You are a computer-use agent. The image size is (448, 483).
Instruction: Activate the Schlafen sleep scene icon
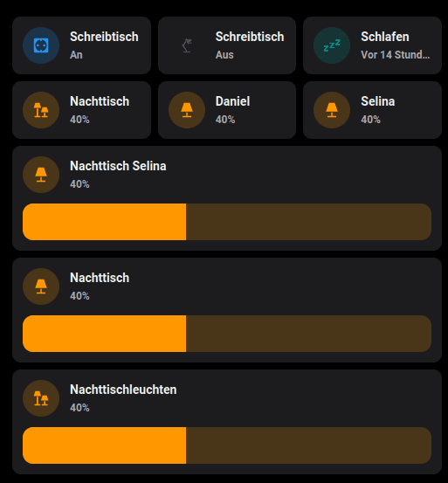tap(332, 45)
